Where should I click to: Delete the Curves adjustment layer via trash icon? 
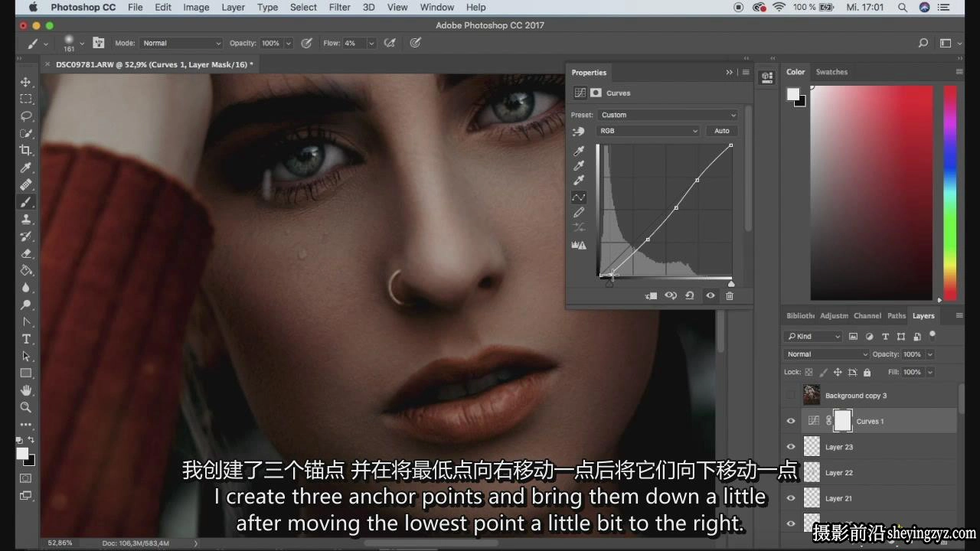730,295
